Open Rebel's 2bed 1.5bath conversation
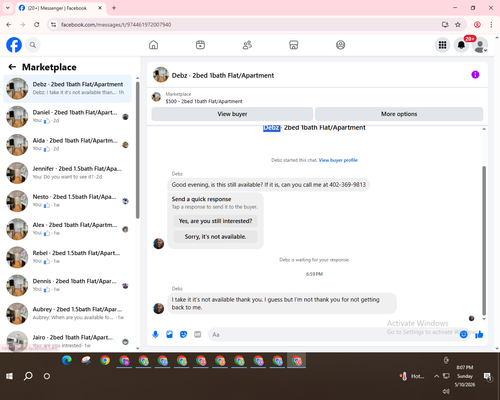The image size is (500, 400). tap(67, 257)
